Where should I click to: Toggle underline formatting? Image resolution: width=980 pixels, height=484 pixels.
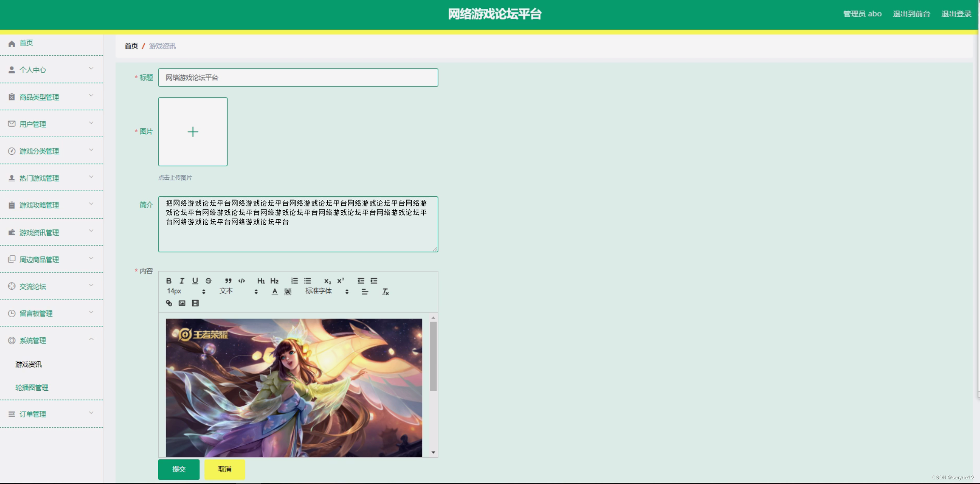click(x=195, y=281)
